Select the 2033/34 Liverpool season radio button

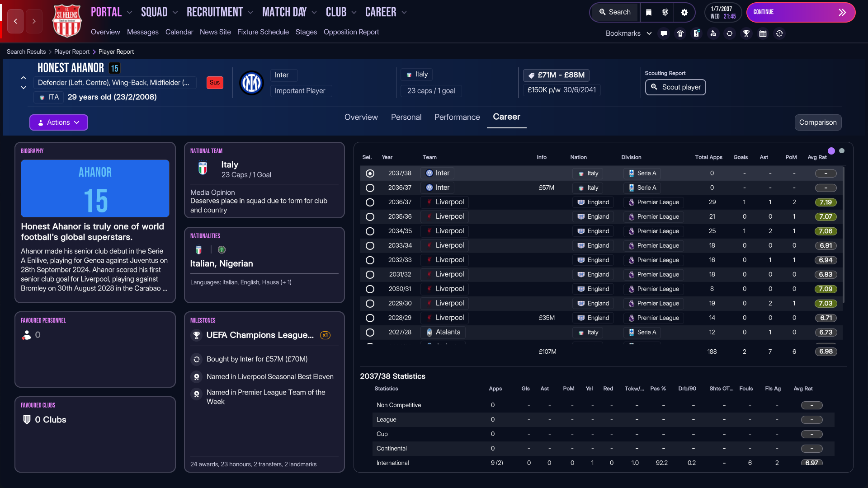[x=370, y=246]
